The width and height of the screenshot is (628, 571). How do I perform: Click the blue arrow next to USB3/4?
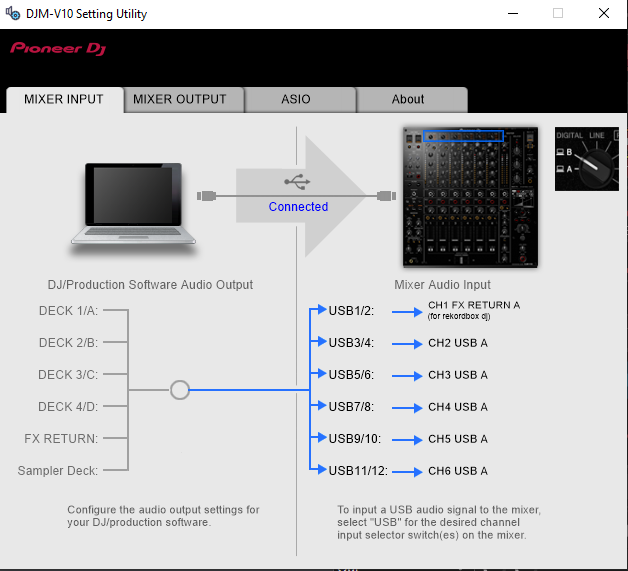tap(407, 344)
